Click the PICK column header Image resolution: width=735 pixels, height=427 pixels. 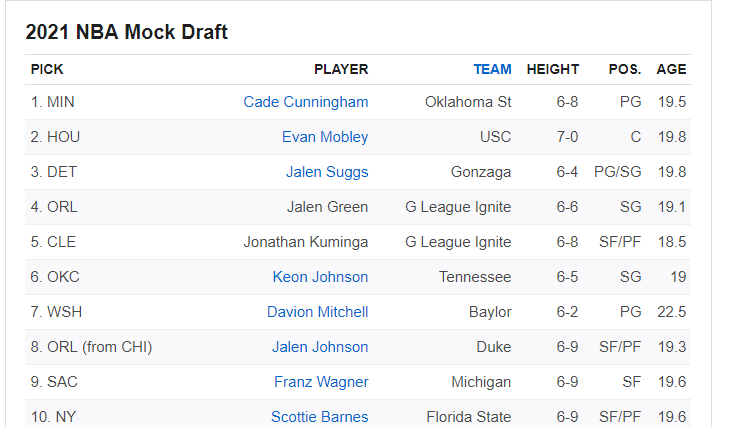[47, 69]
